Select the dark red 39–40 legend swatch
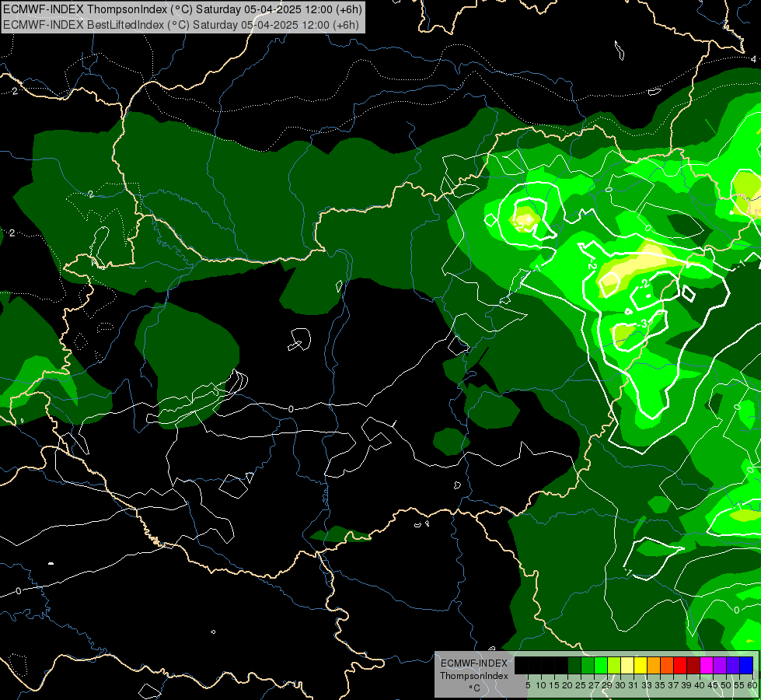This screenshot has height=700, width=761. pos(693,665)
